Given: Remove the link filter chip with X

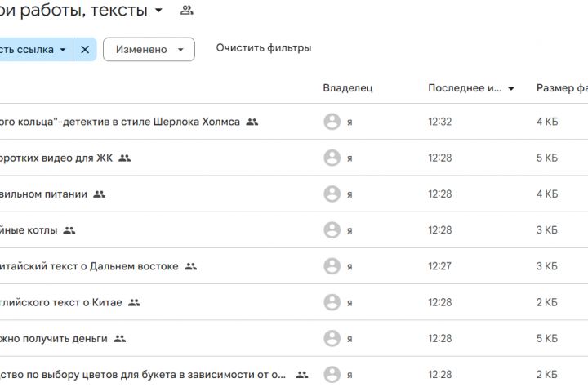Looking at the screenshot, I should [x=85, y=50].
